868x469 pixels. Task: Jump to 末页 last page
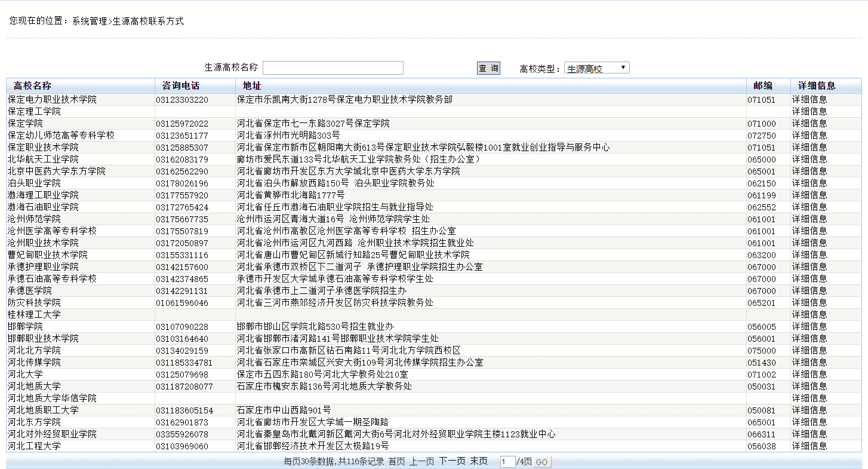coord(478,461)
